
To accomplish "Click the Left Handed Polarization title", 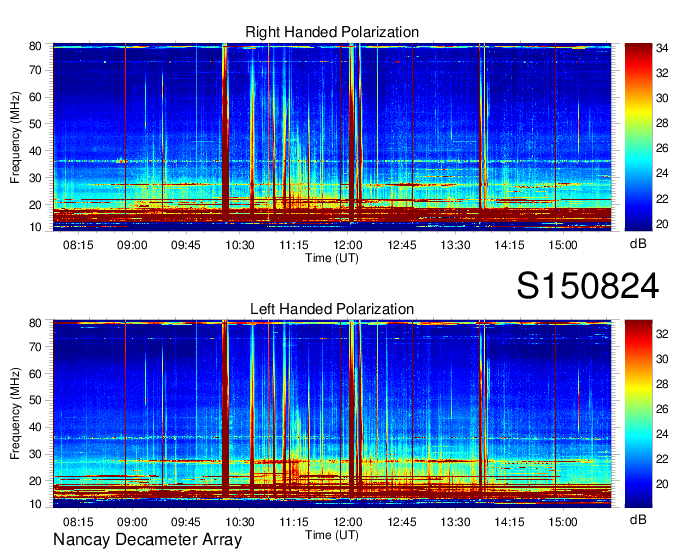I will (x=332, y=309).
